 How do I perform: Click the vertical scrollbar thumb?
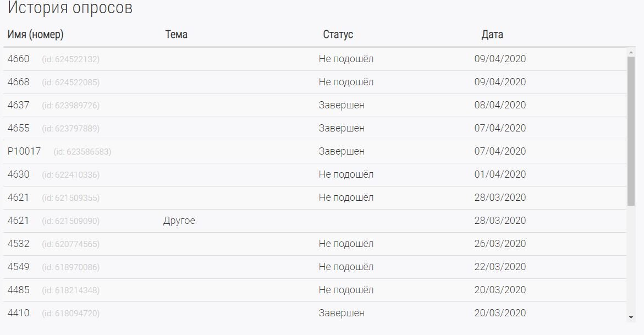[631, 129]
